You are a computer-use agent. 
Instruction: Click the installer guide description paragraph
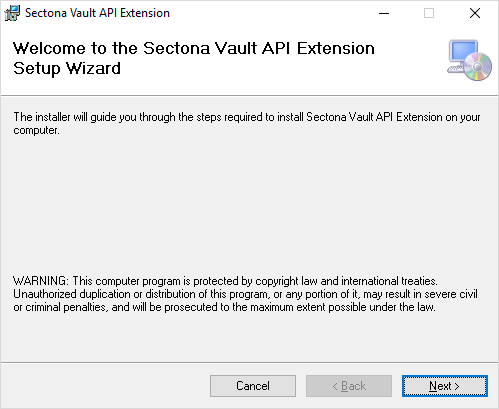pos(247,123)
